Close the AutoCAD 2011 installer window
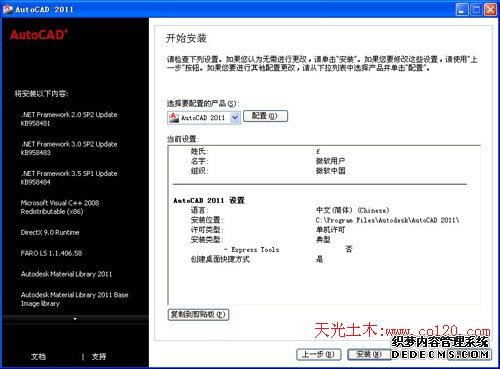This screenshot has width=500, height=369. (x=490, y=9)
